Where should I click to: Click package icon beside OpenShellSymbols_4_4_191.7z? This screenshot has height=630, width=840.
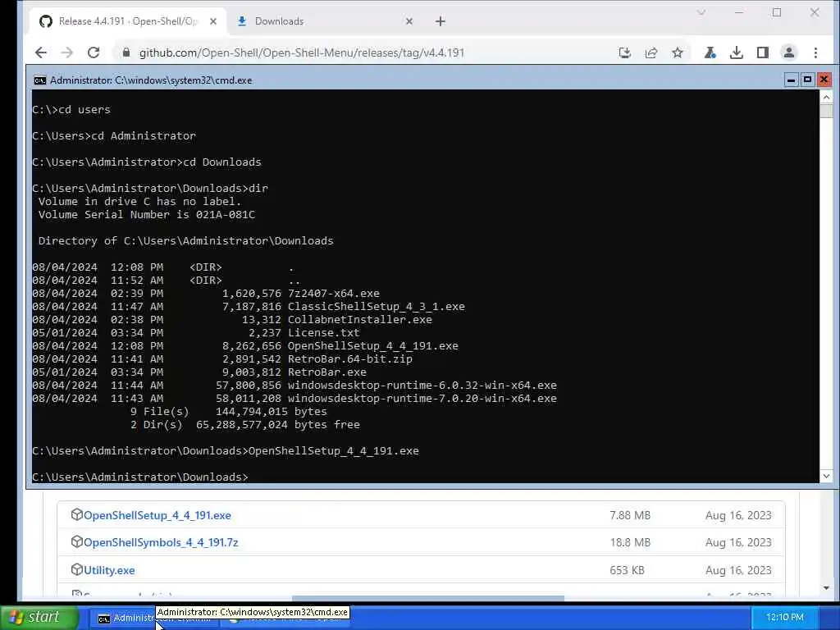coord(76,541)
